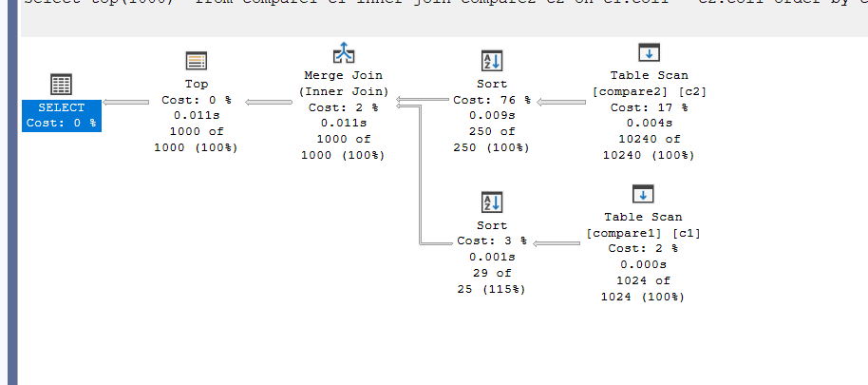The image size is (868, 385).
Task: Click 'Cost: 76 %' on the Sort node
Action: pyautogui.click(x=492, y=100)
